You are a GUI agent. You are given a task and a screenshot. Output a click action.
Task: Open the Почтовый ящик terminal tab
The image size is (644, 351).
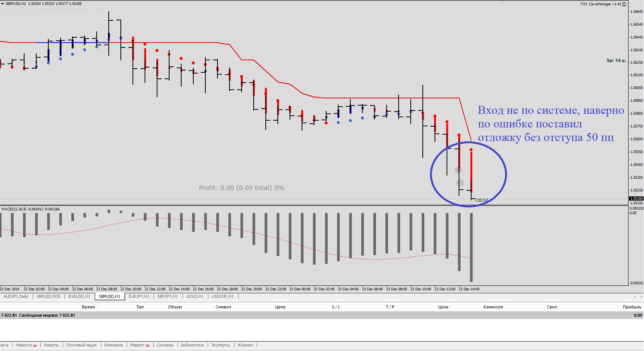click(x=82, y=345)
